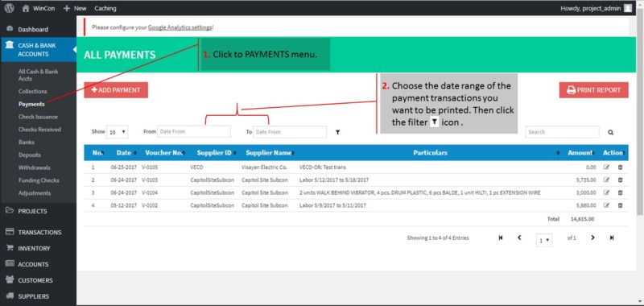Click the table Search input field
This screenshot has width=644, height=306.
[x=562, y=132]
